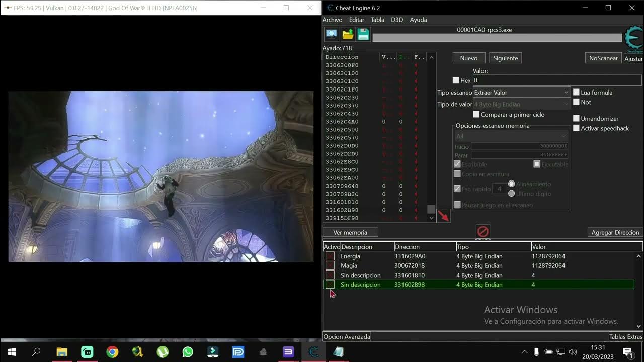This screenshot has height=362, width=644.
Task: Click the Ajustar settings label
Action: [x=633, y=59]
